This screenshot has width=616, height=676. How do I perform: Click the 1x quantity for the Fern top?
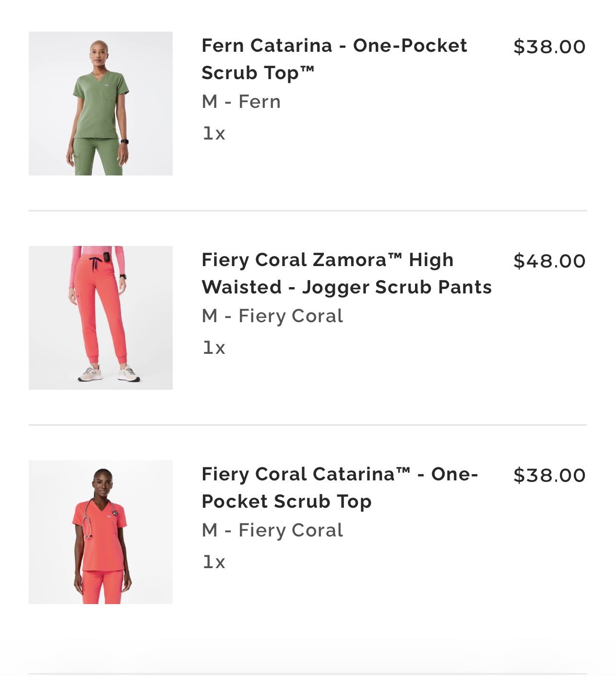[213, 133]
